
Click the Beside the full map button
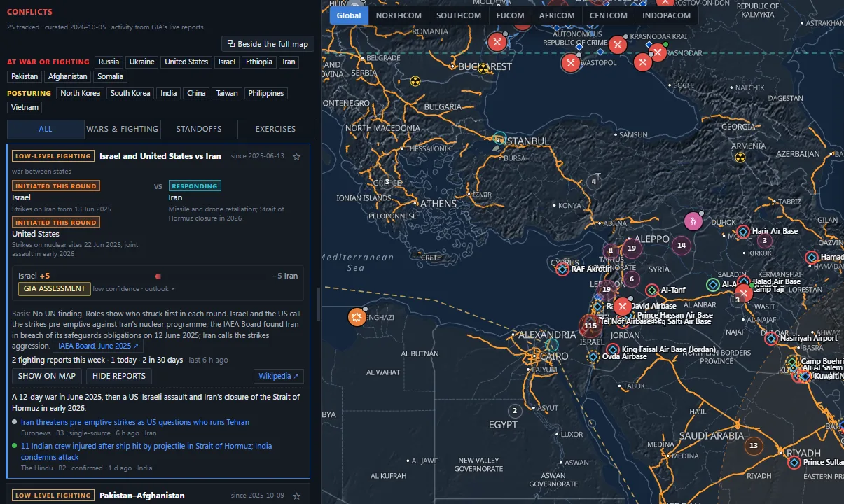tap(268, 44)
